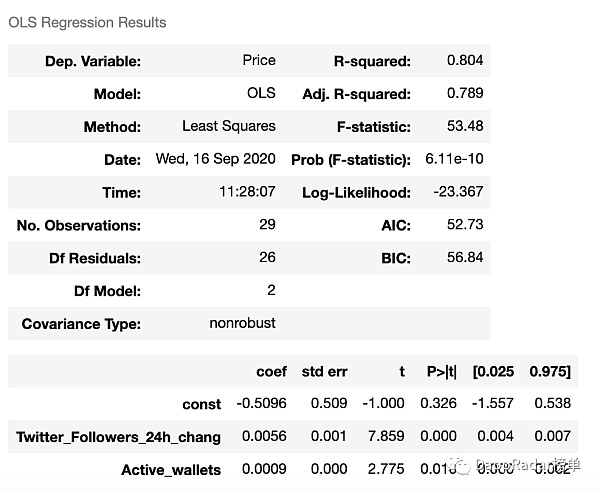Screen dimensions: 600x492
Task: Click the No. Observations label
Action: tap(79, 225)
